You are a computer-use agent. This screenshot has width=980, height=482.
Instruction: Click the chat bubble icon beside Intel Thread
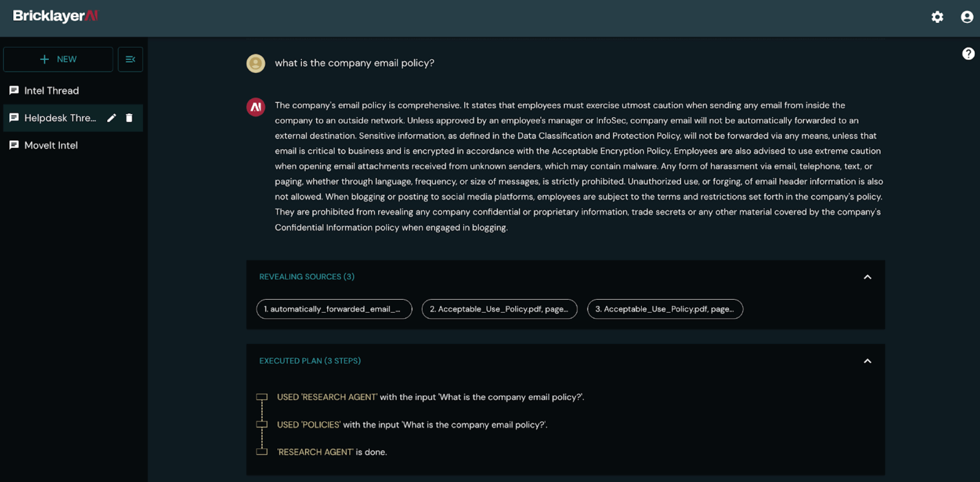pyautogui.click(x=14, y=90)
